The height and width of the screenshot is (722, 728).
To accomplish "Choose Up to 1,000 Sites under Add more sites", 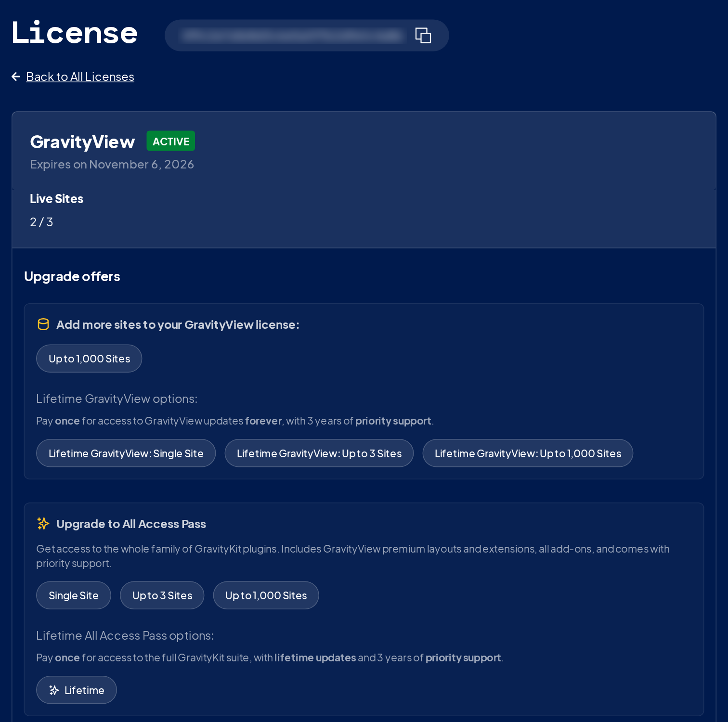I will (89, 359).
